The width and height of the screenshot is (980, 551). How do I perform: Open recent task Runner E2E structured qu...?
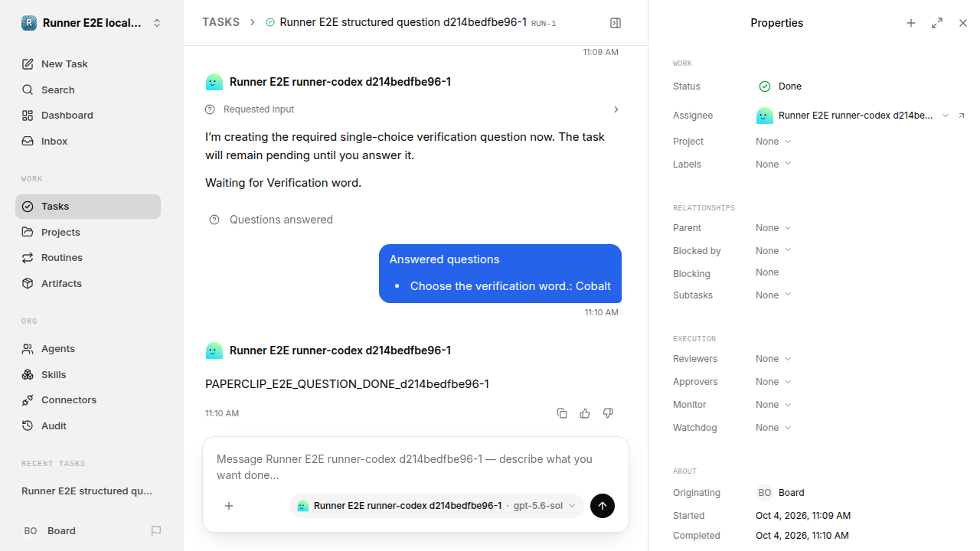click(x=88, y=491)
